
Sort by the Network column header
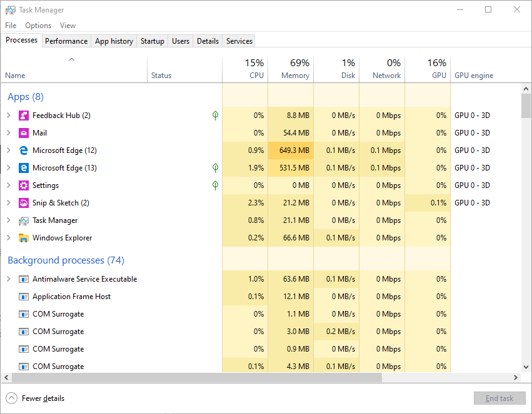[x=382, y=69]
